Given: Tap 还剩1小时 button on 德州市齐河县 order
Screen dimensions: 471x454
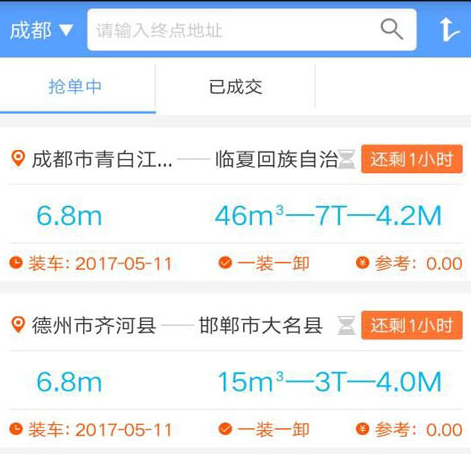Looking at the screenshot, I should click(x=412, y=325).
